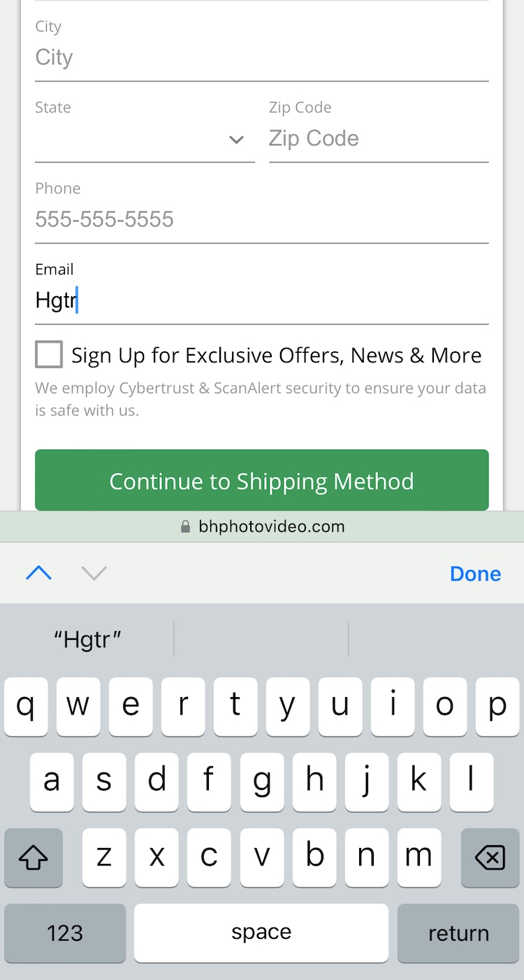Image resolution: width=524 pixels, height=980 pixels.
Task: Open the State dropdown
Action: point(145,140)
